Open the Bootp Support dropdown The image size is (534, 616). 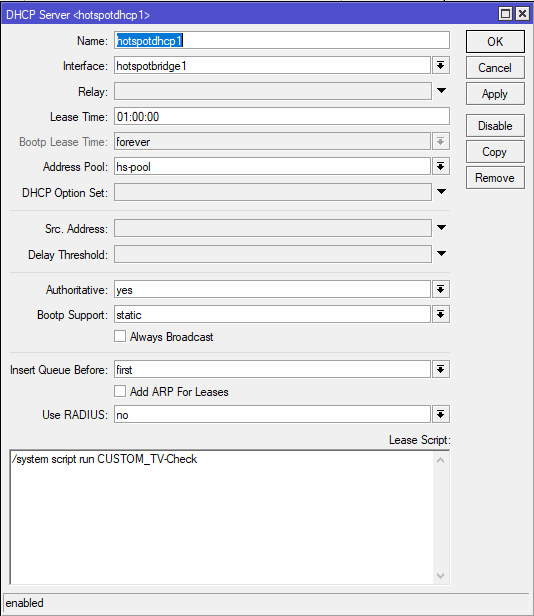click(440, 314)
